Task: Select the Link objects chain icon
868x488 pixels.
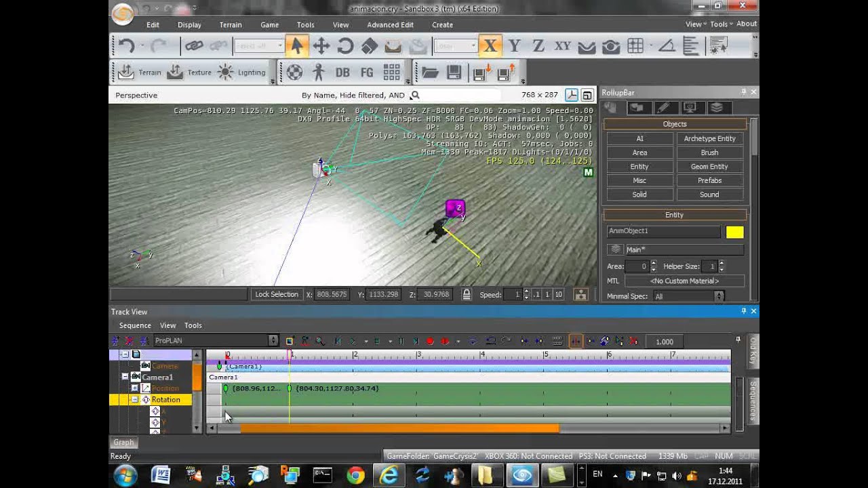Action: point(194,46)
